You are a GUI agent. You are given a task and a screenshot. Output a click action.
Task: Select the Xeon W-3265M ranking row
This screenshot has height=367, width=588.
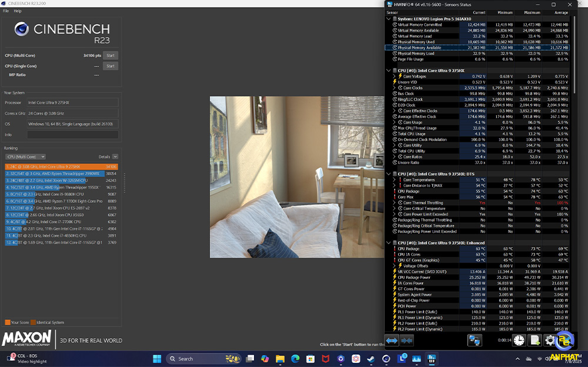[62, 181]
